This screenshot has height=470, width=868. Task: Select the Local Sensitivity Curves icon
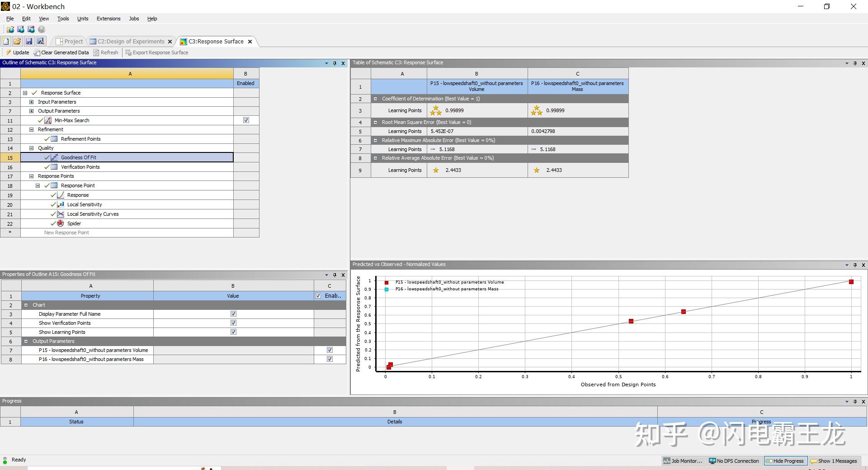pos(60,214)
